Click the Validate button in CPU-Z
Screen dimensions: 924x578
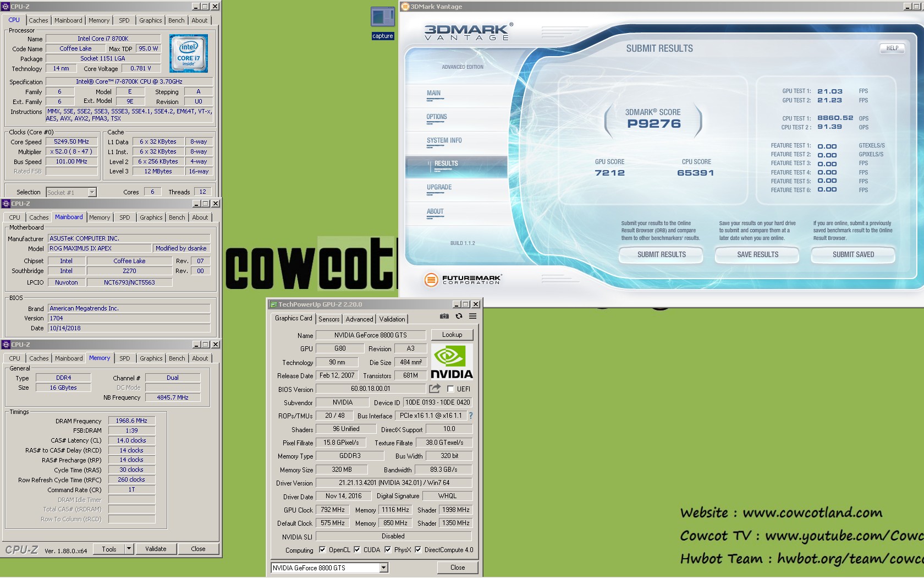(156, 549)
